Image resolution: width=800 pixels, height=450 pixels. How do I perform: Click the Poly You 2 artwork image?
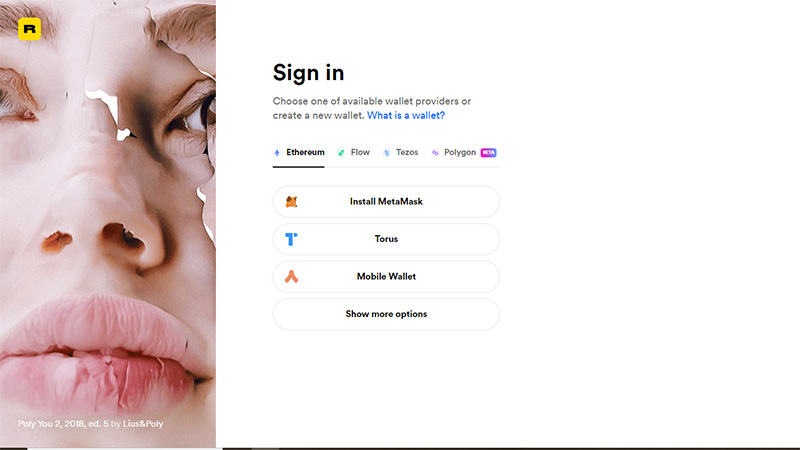(x=108, y=224)
